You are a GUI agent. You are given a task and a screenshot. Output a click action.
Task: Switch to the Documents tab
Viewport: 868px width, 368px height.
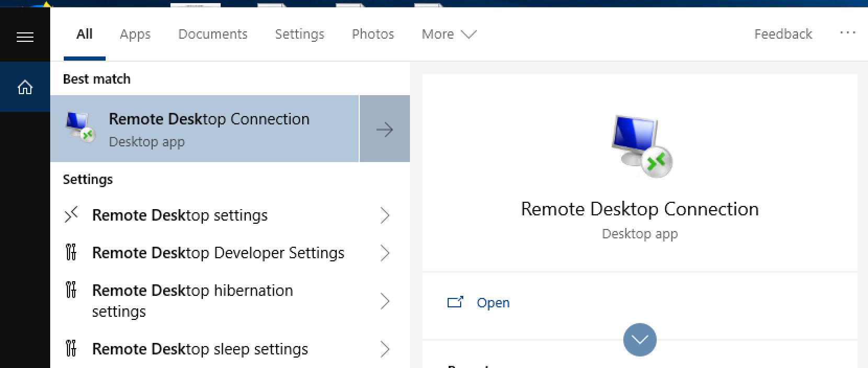(x=213, y=34)
